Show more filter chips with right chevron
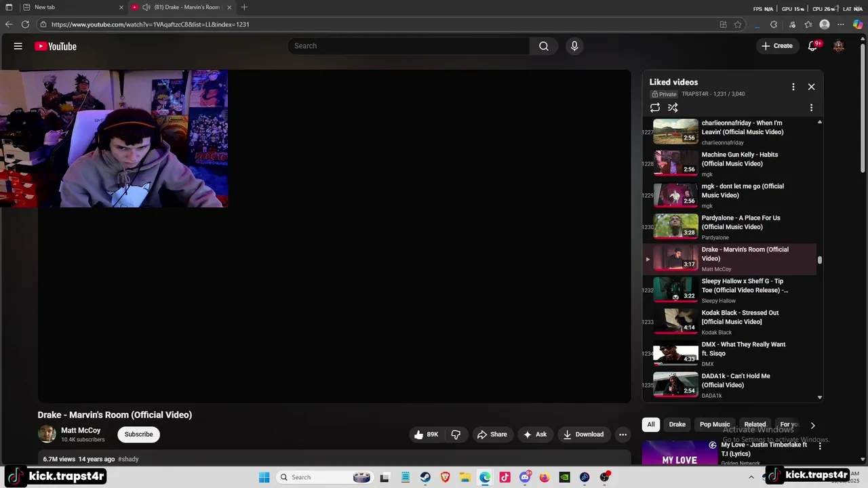Viewport: 868px width, 488px height. coord(812,425)
